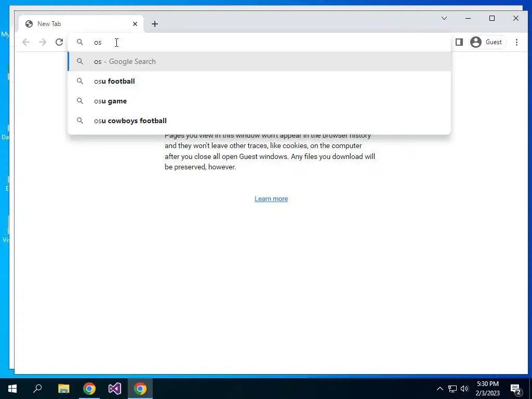Click the magnifier icon in address bar
Screen dimensions: 532x399
click(79, 42)
